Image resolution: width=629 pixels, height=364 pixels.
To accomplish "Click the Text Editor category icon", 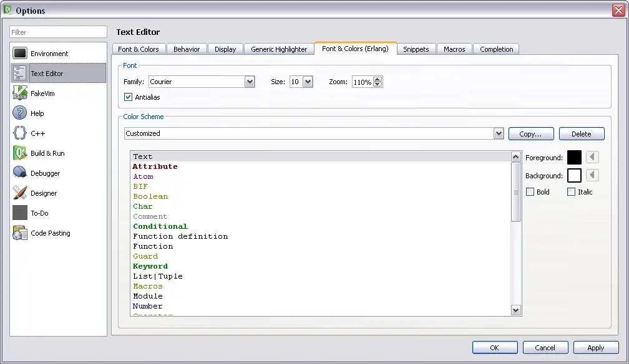I will 20,73.
